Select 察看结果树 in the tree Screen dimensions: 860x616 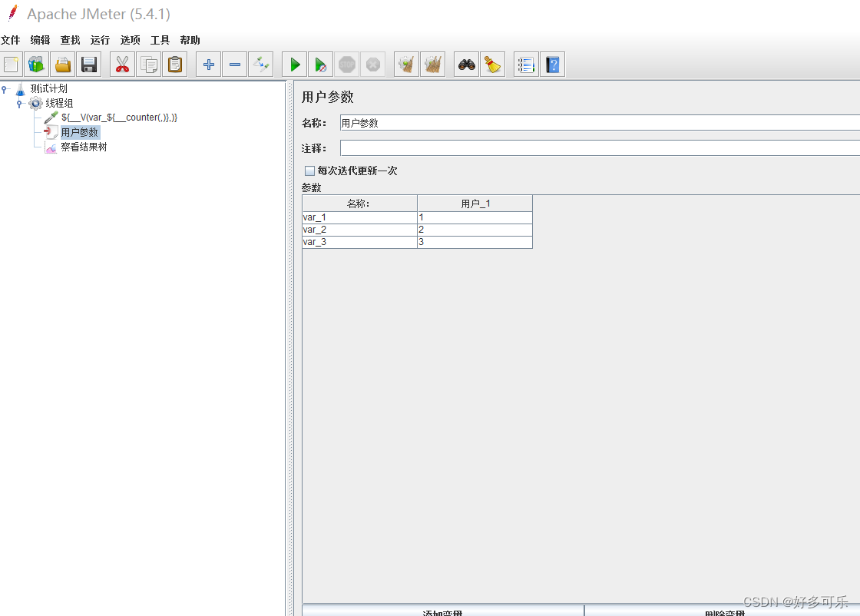(84, 147)
